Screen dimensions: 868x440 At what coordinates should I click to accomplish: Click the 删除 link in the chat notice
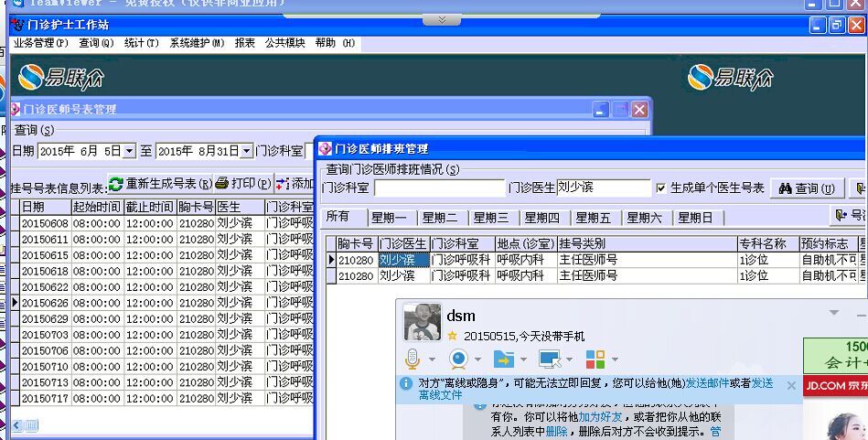point(556,432)
